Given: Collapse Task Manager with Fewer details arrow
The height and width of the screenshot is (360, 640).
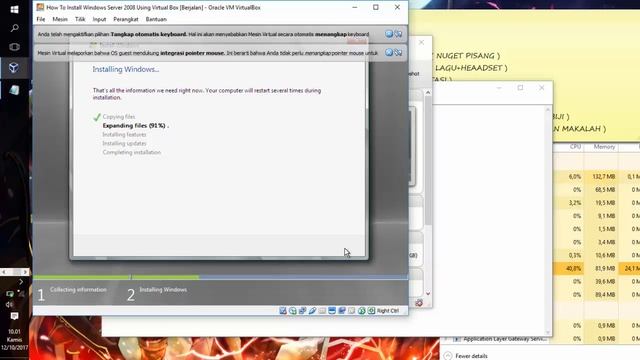Looking at the screenshot, I should tap(448, 356).
